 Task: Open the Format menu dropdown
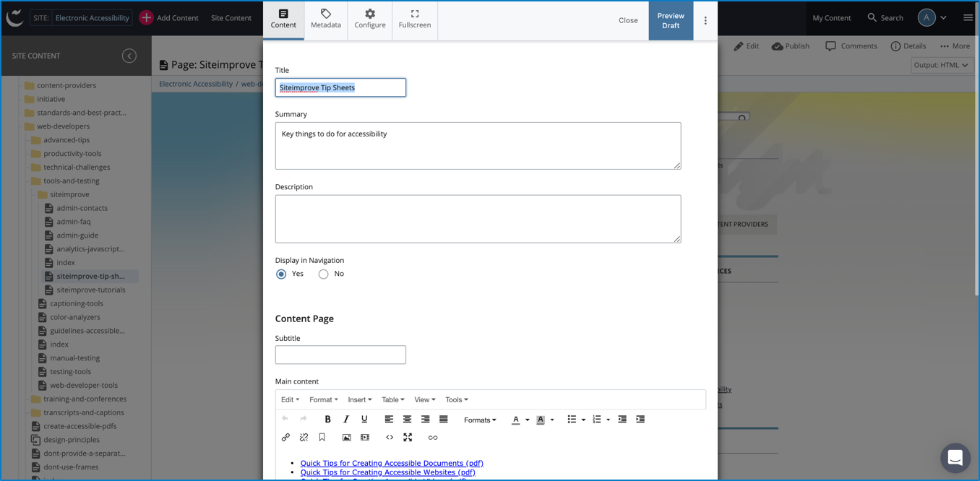(x=323, y=400)
